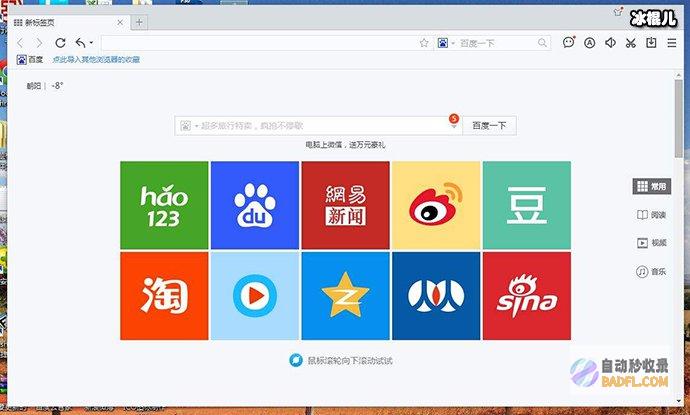Select 常用 grid sidebar tab
Screen dimensions: 690x415
click(x=652, y=187)
